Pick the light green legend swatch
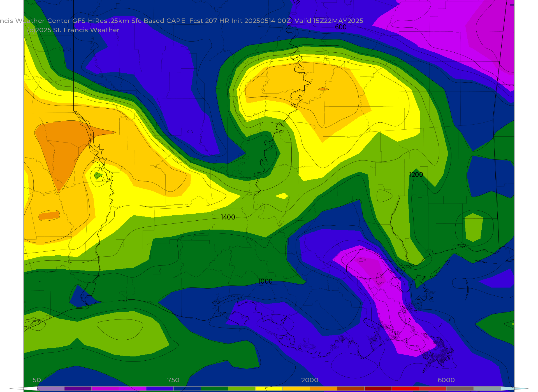The width and height of the screenshot is (538, 392). coord(242,388)
